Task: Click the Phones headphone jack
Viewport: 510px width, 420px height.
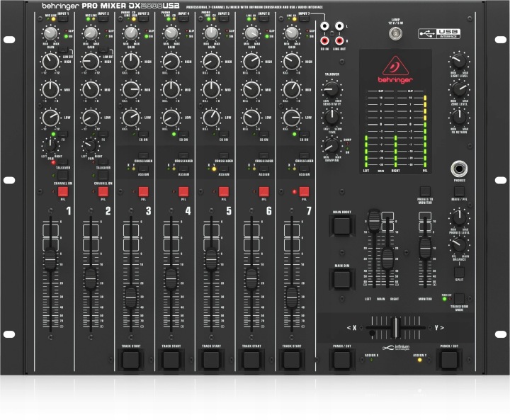Action: click(459, 169)
